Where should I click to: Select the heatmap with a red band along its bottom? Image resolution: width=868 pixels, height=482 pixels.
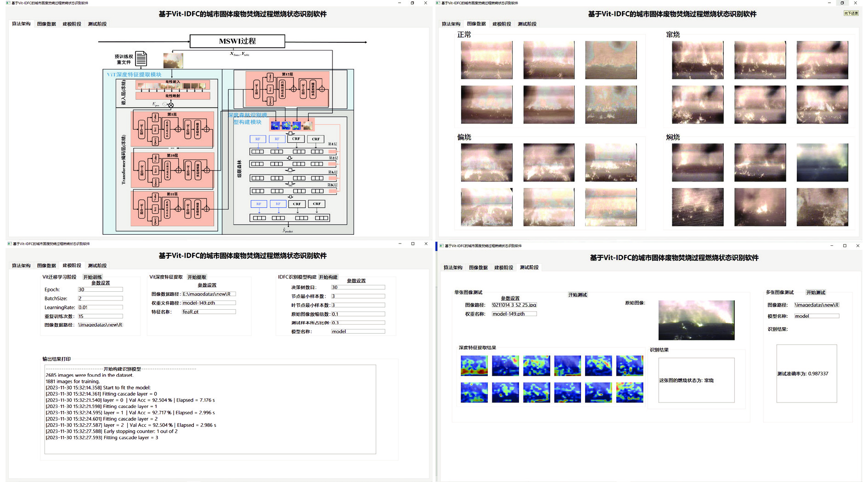(x=474, y=366)
